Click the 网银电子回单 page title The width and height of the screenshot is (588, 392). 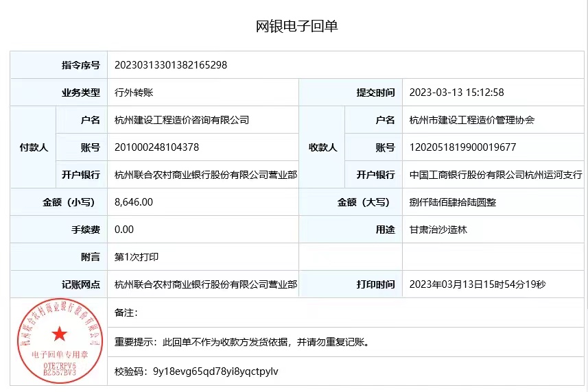coord(297,27)
